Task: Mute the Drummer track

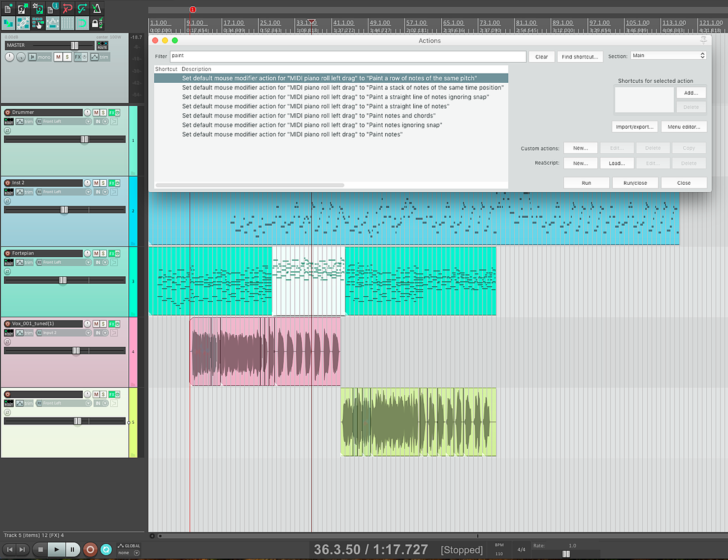Action: (96, 113)
